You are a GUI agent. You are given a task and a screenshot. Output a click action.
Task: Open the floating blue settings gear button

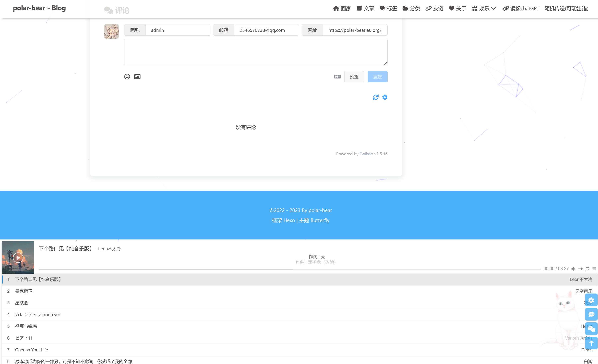point(591,300)
